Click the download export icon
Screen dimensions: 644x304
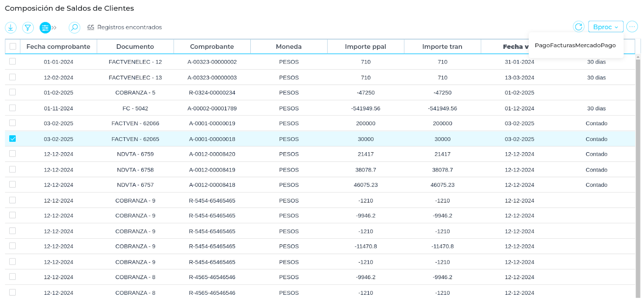point(10,27)
